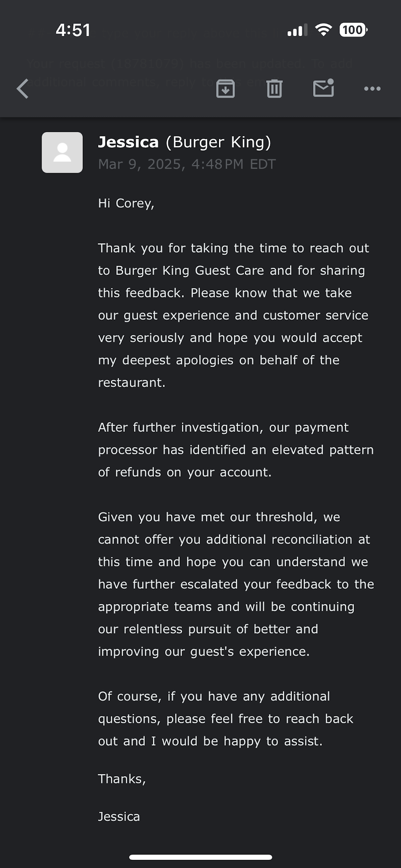Image resolution: width=401 pixels, height=868 pixels.
Task: Tap the cellular signal bars icon
Action: 297,30
